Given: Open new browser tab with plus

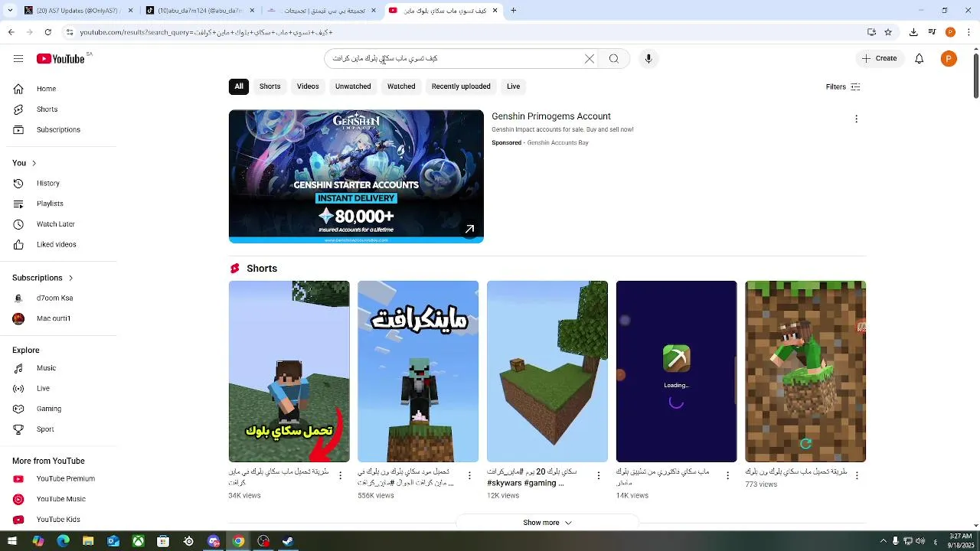Looking at the screenshot, I should coord(514,11).
